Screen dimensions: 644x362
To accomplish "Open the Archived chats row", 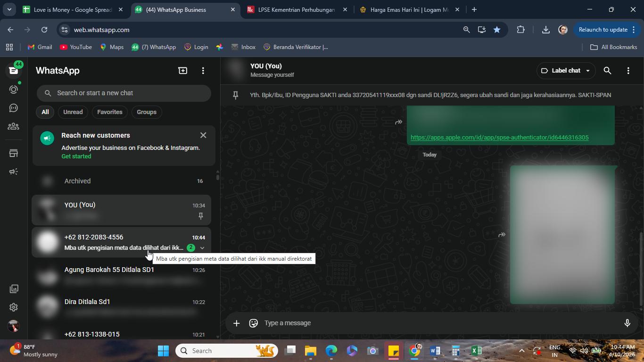I will 122,181.
